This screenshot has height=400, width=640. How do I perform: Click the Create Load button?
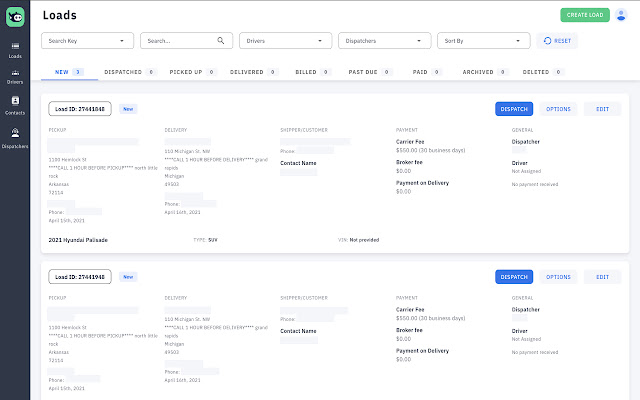pos(584,15)
